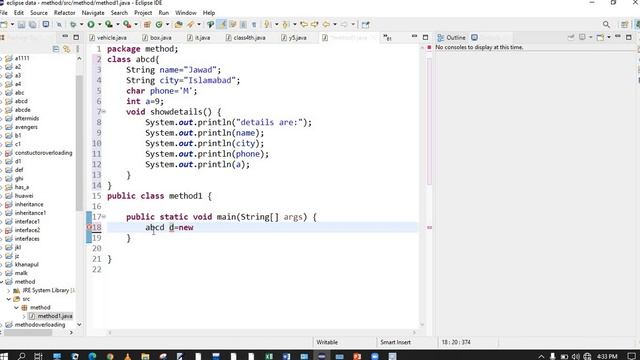Click Last Edit Location arrow icon
640x360 pixels.
click(304, 24)
